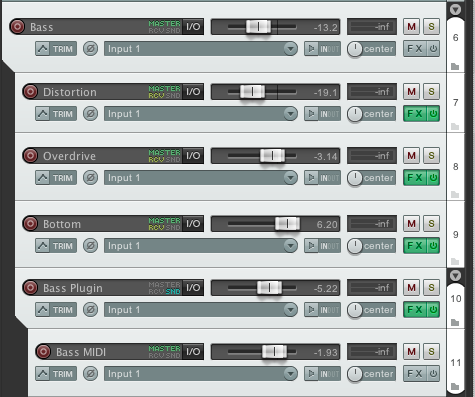The image size is (475, 397).
Task: Mute the Bass MIDI track
Action: click(x=411, y=352)
